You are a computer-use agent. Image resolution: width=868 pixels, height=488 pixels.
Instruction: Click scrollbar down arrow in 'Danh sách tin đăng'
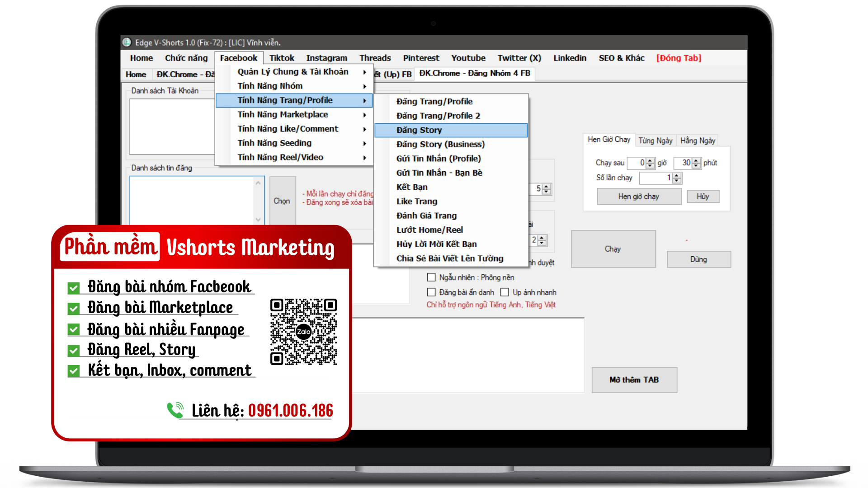pos(258,220)
